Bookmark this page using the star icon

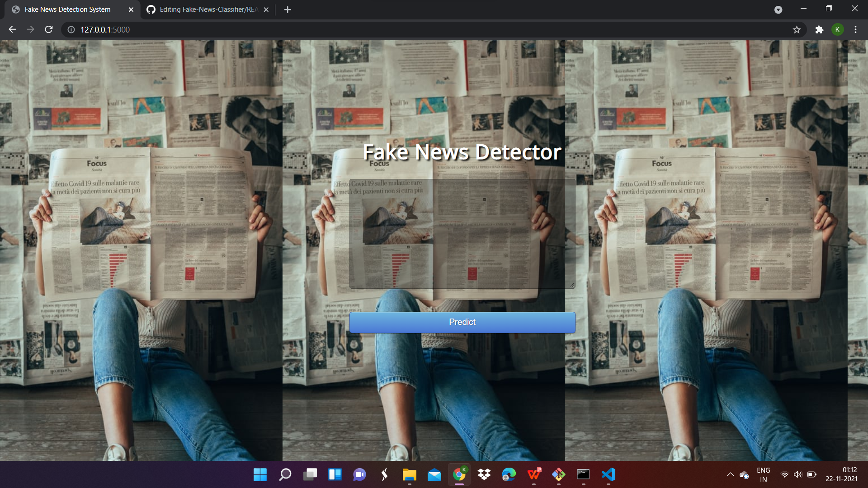pos(797,29)
